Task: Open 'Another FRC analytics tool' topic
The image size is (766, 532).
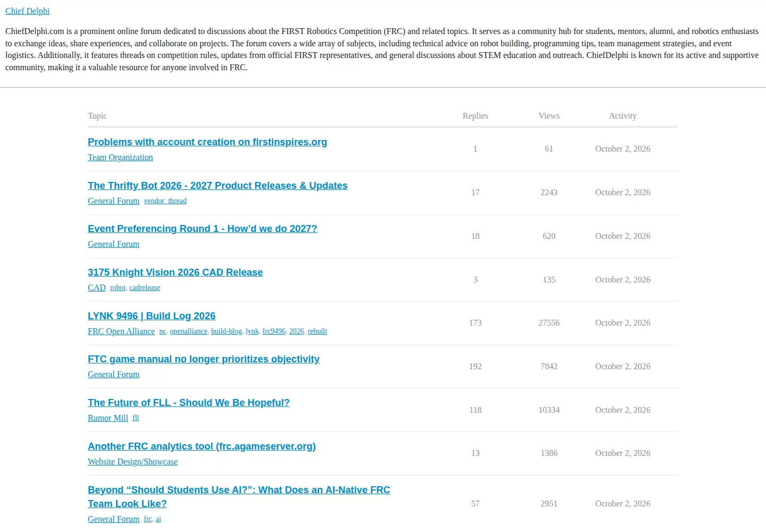Action: 202,446
